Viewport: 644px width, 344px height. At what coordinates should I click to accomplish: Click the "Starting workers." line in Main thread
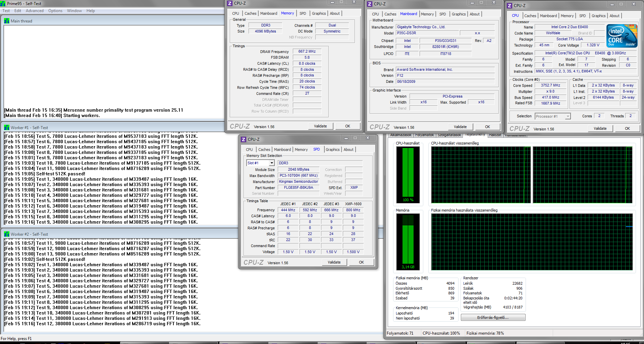(52, 115)
